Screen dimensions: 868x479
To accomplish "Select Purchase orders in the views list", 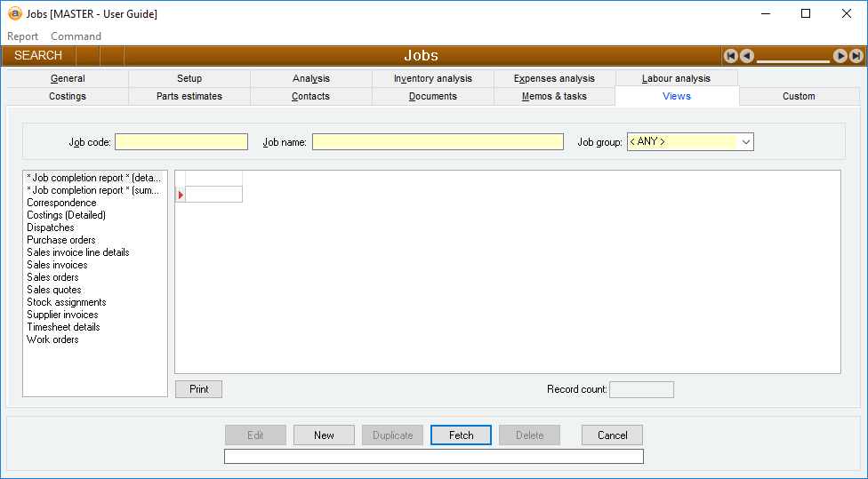I will [61, 240].
